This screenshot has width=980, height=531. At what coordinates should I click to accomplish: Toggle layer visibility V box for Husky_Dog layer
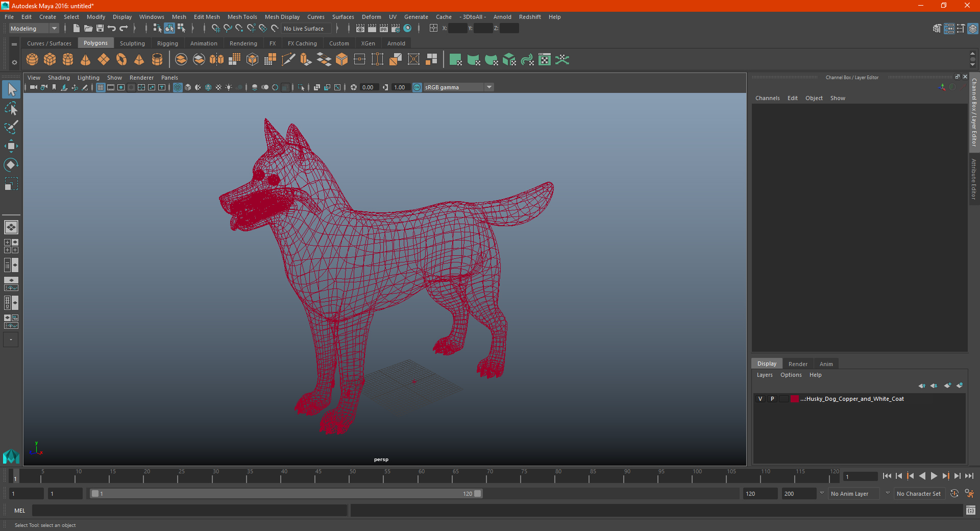click(760, 399)
